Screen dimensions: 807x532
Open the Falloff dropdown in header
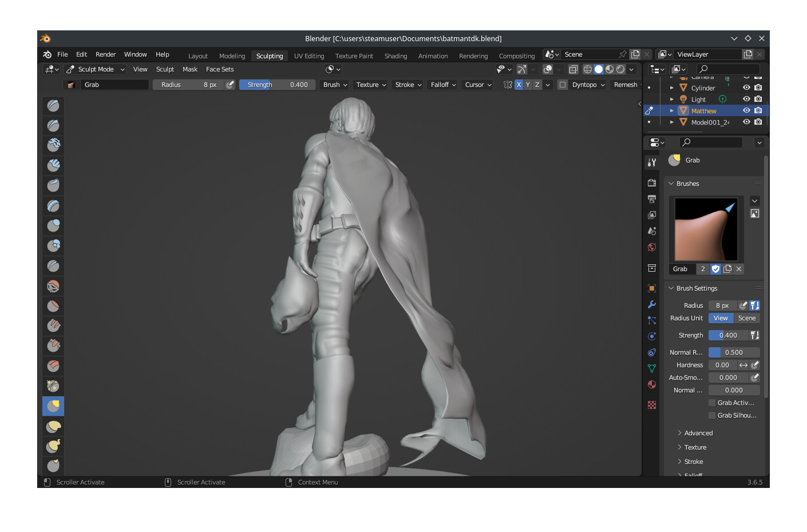(x=443, y=85)
